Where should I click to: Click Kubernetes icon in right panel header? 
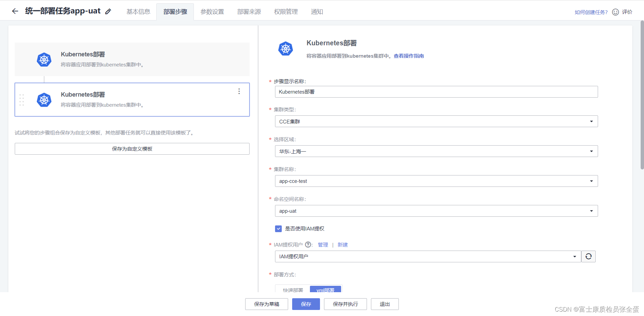pos(285,49)
